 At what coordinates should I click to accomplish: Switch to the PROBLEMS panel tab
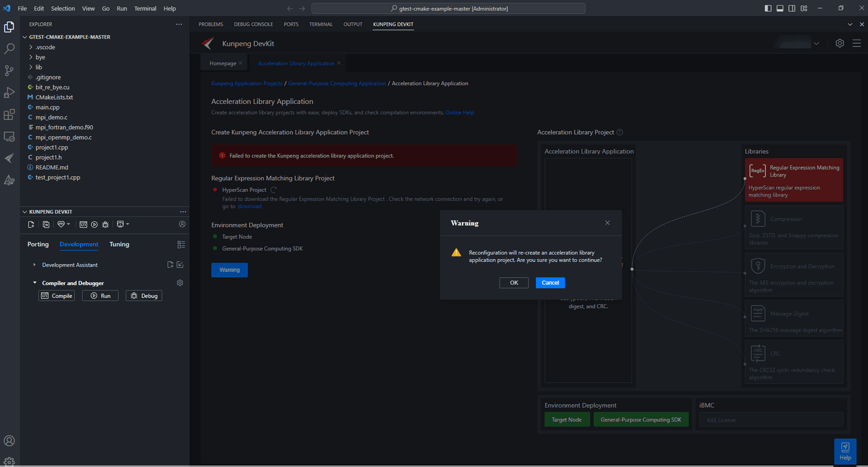[x=211, y=24]
